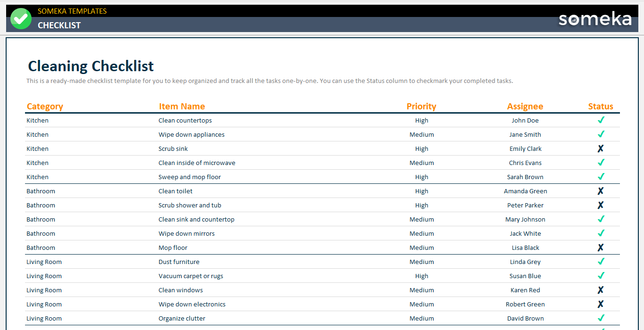
Task: Click assignee Karen Red
Action: coord(525,290)
